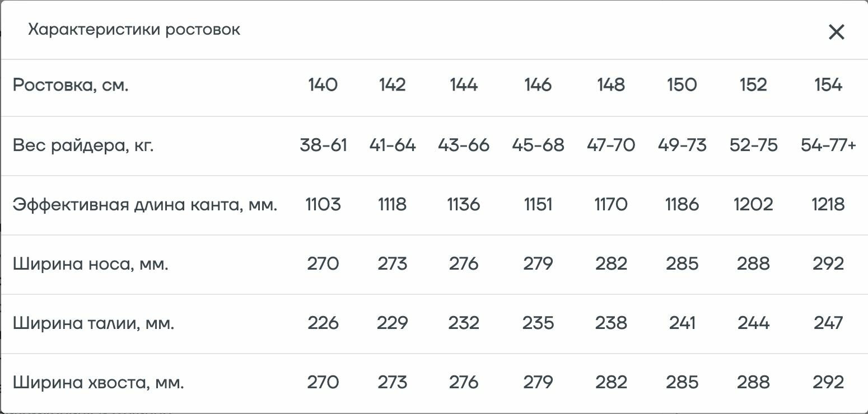868x414 pixels.
Task: Click rider weight value 54-77+
Action: 828,145
